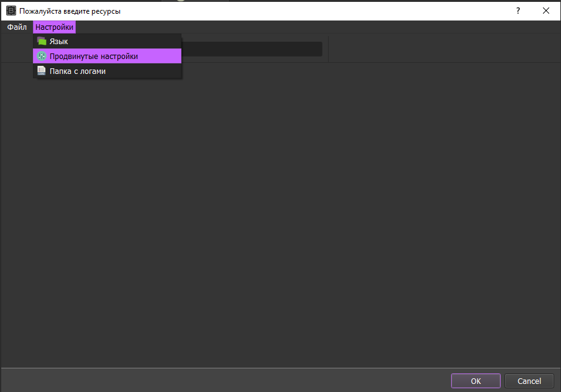Collapse the open Настройки menu

[x=54, y=27]
